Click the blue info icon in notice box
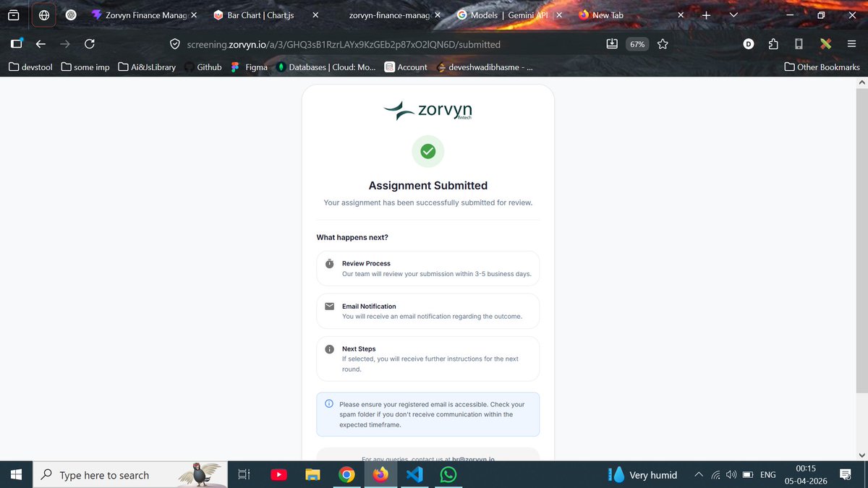 pos(329,404)
